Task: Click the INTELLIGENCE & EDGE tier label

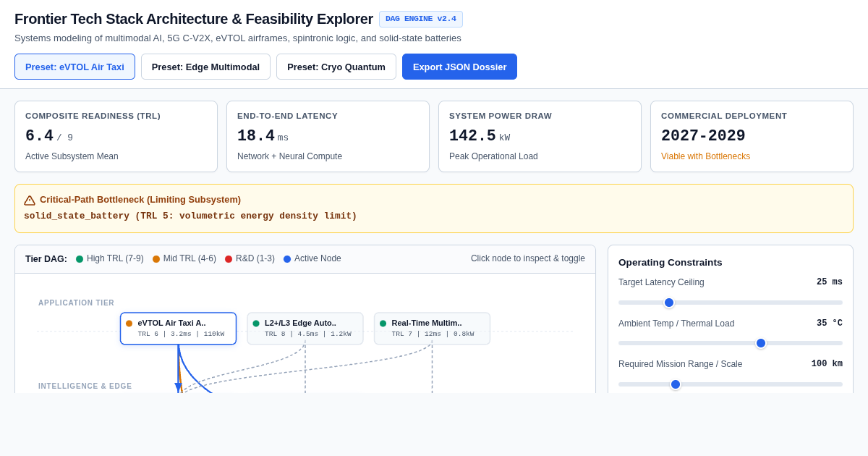Action: 85,387
